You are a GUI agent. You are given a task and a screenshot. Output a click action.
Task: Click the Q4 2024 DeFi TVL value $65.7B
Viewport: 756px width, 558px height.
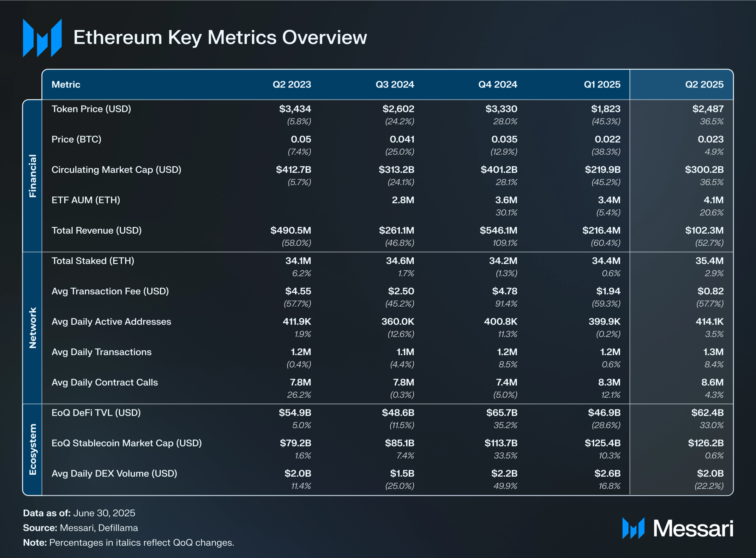point(502,413)
